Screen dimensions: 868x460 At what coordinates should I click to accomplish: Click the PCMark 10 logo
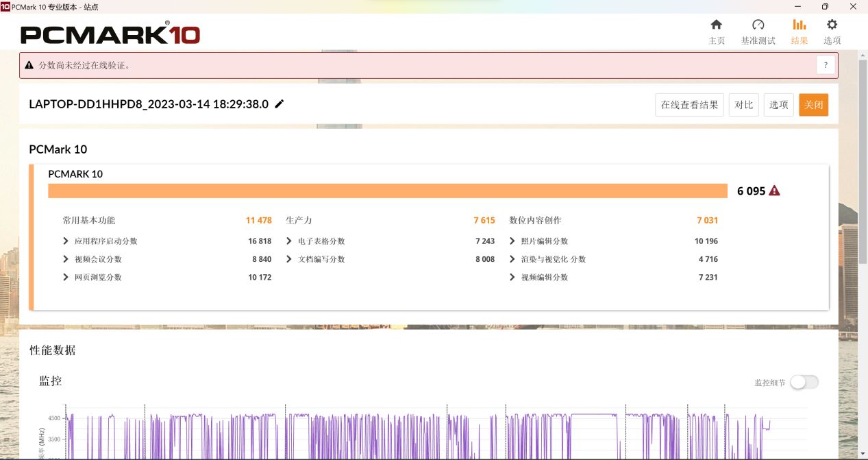point(110,34)
